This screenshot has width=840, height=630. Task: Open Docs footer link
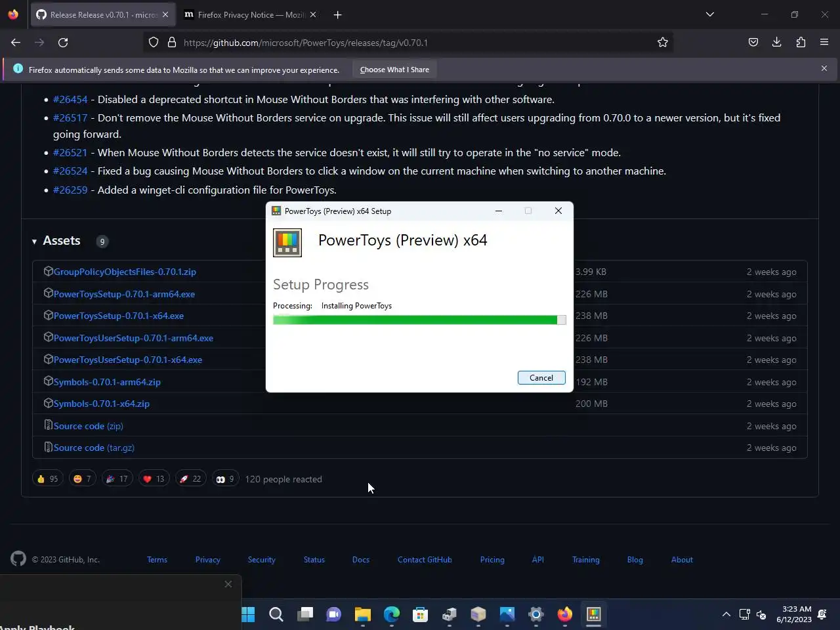[360, 560]
